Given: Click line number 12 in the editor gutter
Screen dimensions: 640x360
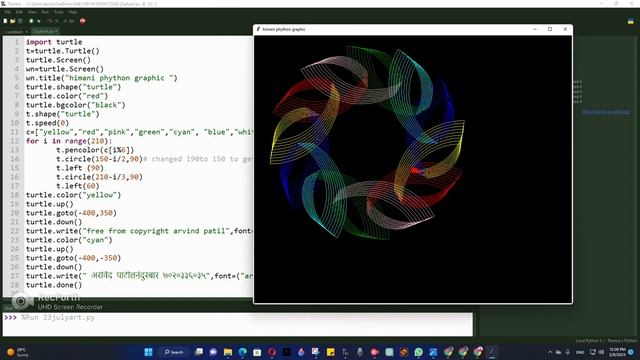Looking at the screenshot, I should (15, 141).
